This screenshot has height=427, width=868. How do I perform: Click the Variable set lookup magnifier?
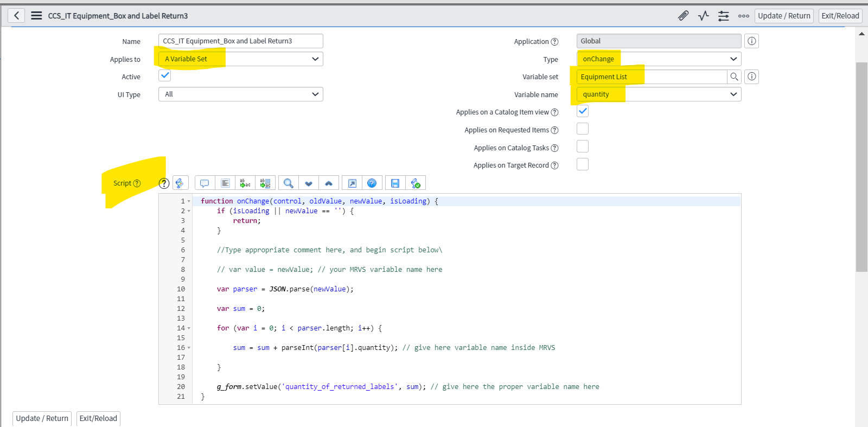734,77
